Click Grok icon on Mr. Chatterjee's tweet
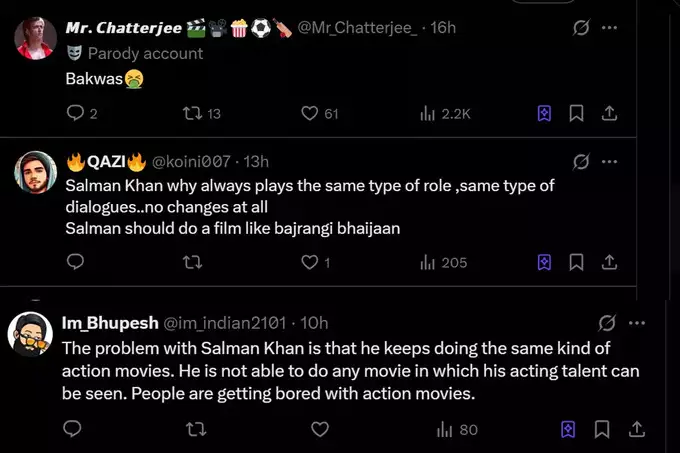 (580, 27)
